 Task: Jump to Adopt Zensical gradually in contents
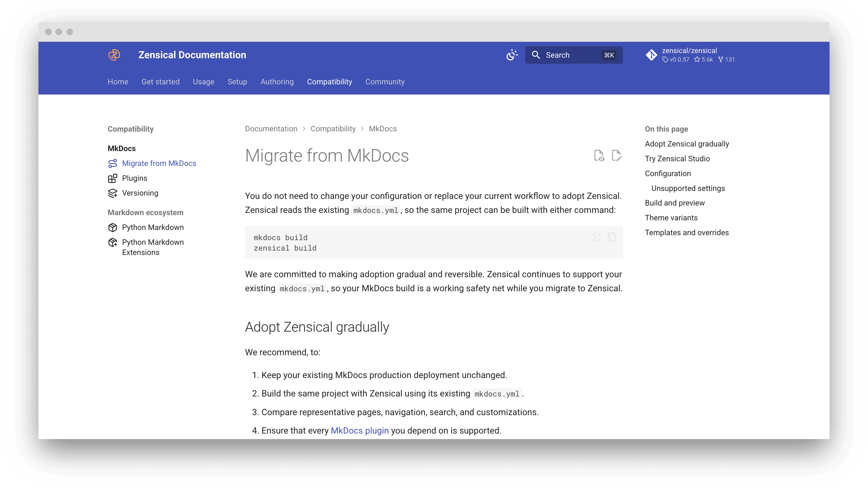(x=687, y=144)
